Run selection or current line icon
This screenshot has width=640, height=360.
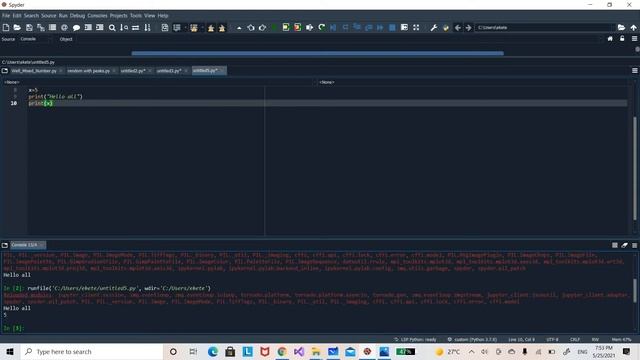click(x=309, y=27)
